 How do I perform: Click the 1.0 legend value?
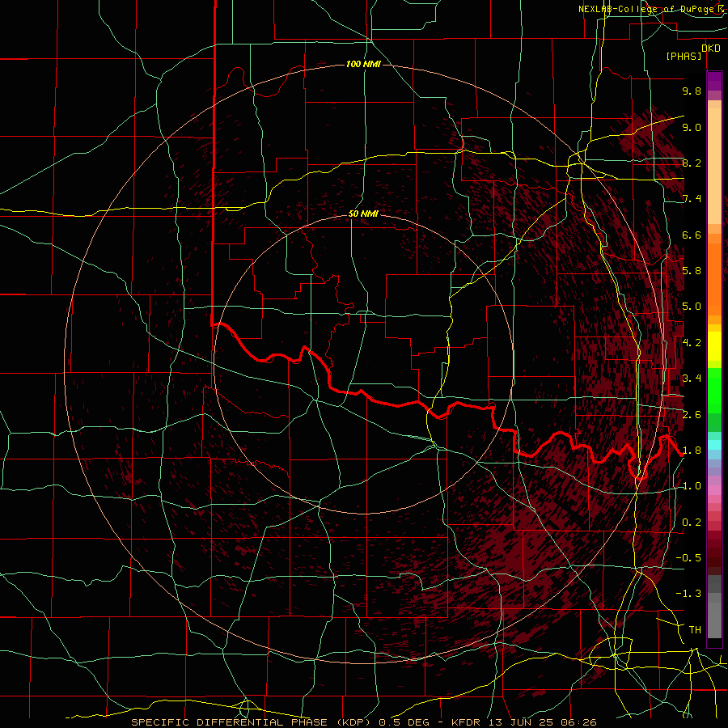coord(692,486)
